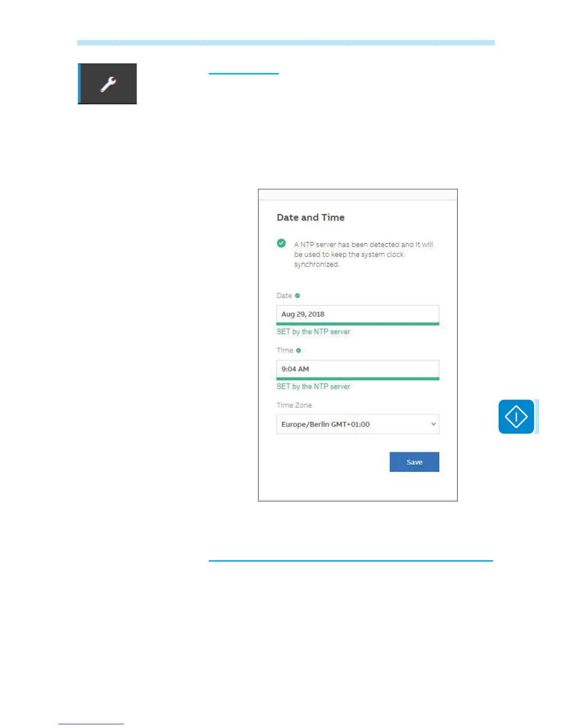Viewport: 563px width, 728px height.
Task: Click the blue diamond power icon
Action: 516,416
